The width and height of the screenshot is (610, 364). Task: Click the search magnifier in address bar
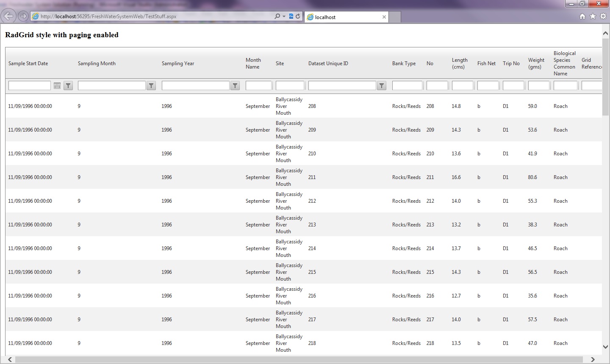click(277, 16)
